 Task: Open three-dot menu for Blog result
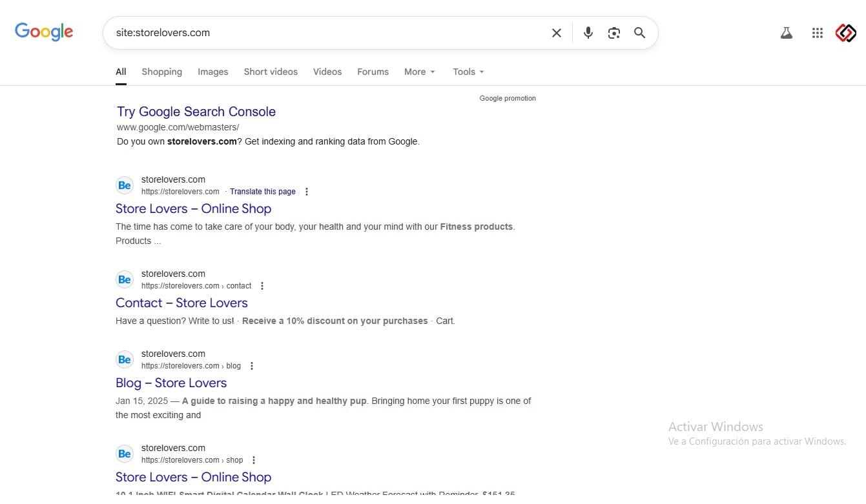pos(252,366)
